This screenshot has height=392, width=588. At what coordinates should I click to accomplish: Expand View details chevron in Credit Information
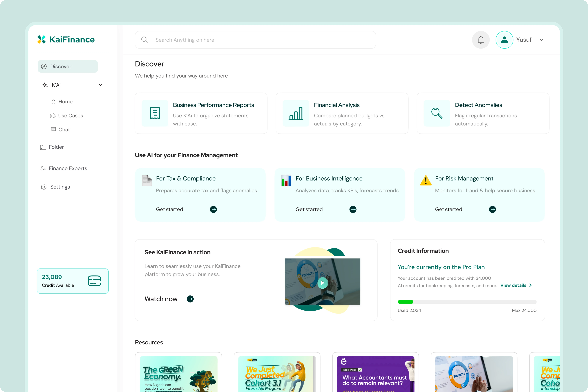[x=530, y=285]
